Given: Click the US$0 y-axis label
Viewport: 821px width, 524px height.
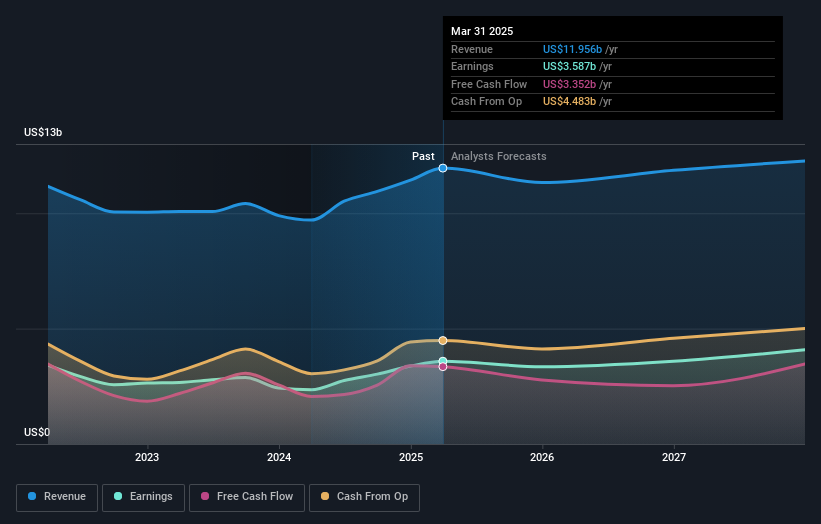Looking at the screenshot, I should coord(37,432).
